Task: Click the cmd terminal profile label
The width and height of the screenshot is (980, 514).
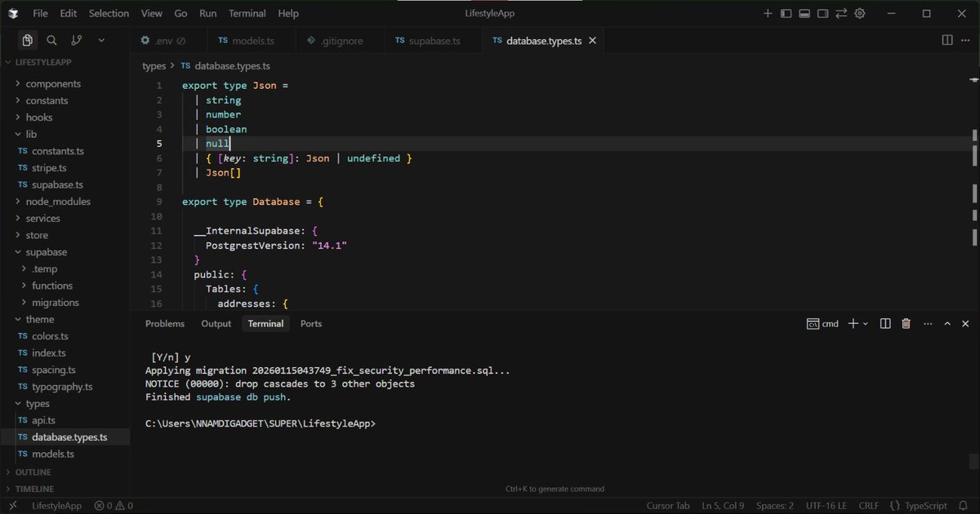Action: click(823, 324)
